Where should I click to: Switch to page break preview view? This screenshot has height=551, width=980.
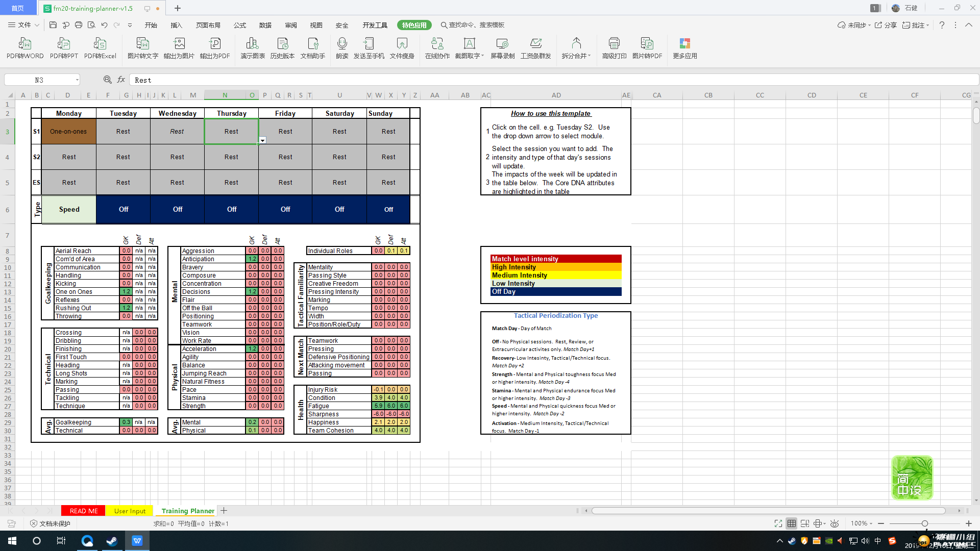coord(805,523)
